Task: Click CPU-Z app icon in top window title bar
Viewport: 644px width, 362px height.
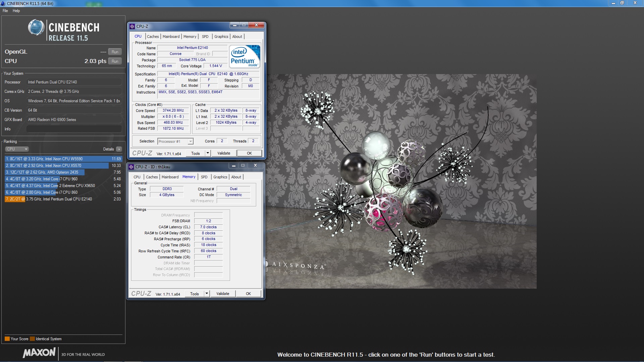Action: pyautogui.click(x=132, y=26)
